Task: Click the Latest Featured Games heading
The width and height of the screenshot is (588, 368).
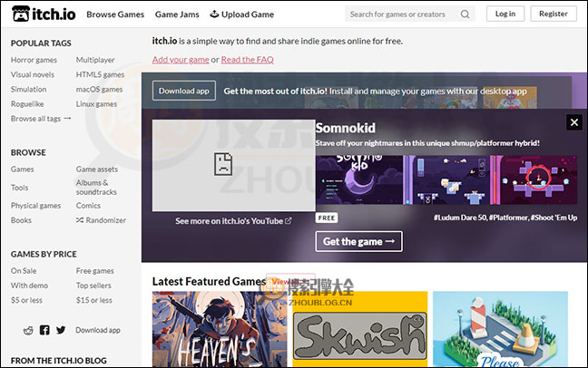Action: click(x=209, y=281)
